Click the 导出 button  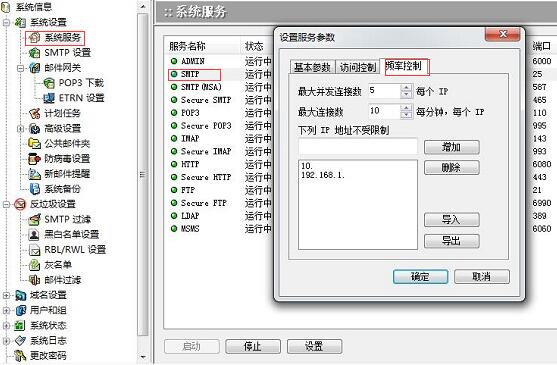pos(451,241)
